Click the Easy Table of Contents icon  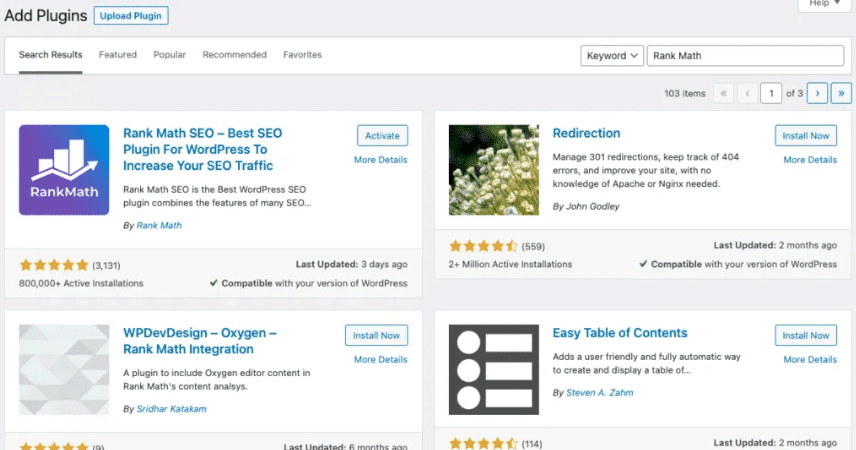494,370
